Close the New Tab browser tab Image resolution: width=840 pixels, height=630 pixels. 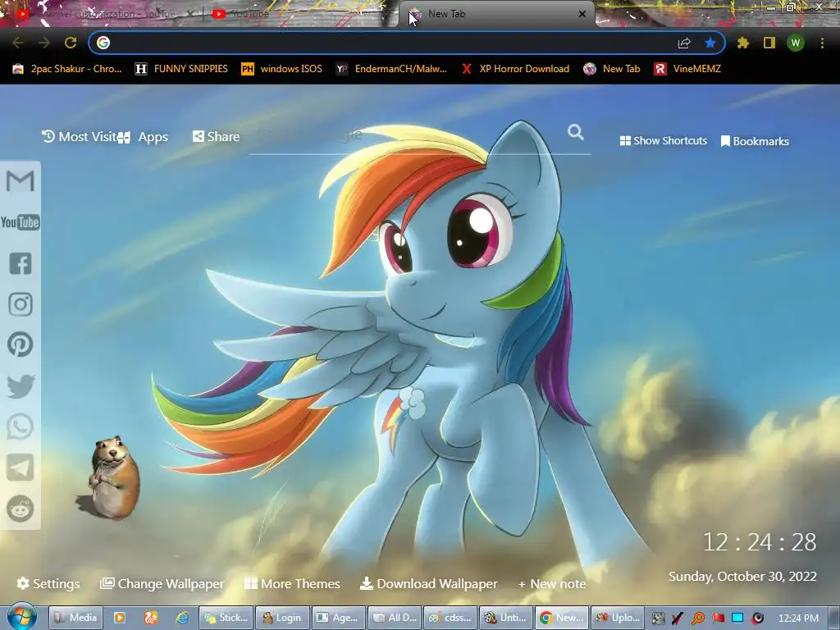pyautogui.click(x=582, y=14)
